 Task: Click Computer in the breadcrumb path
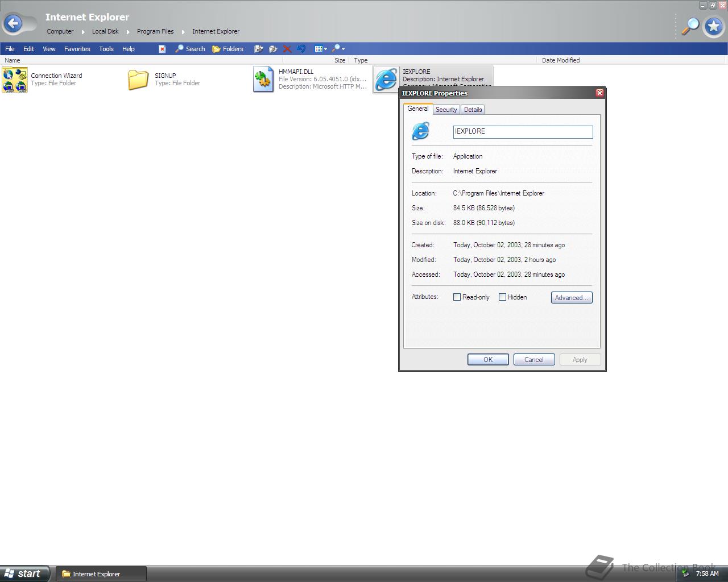[x=60, y=31]
